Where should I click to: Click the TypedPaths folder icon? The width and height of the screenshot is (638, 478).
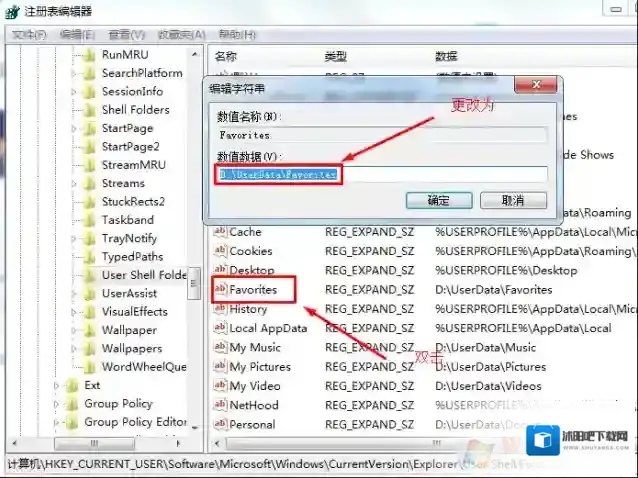pos(89,257)
